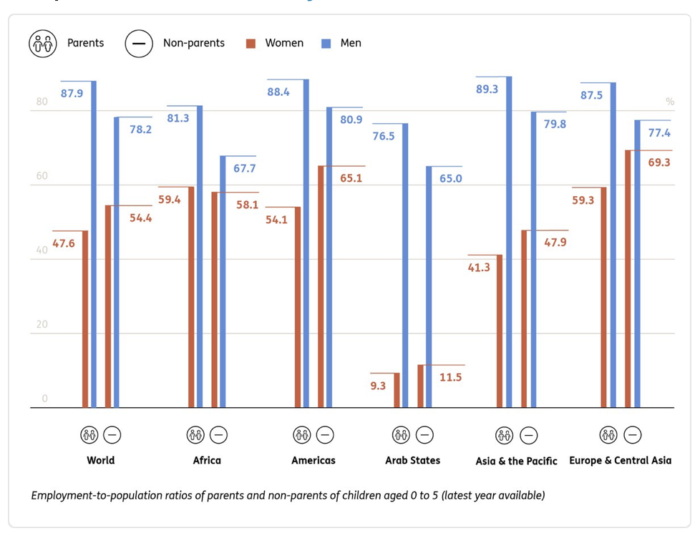700x541 pixels.
Task: Click the non-parents icon under Arab States
Action: pyautogui.click(x=424, y=435)
